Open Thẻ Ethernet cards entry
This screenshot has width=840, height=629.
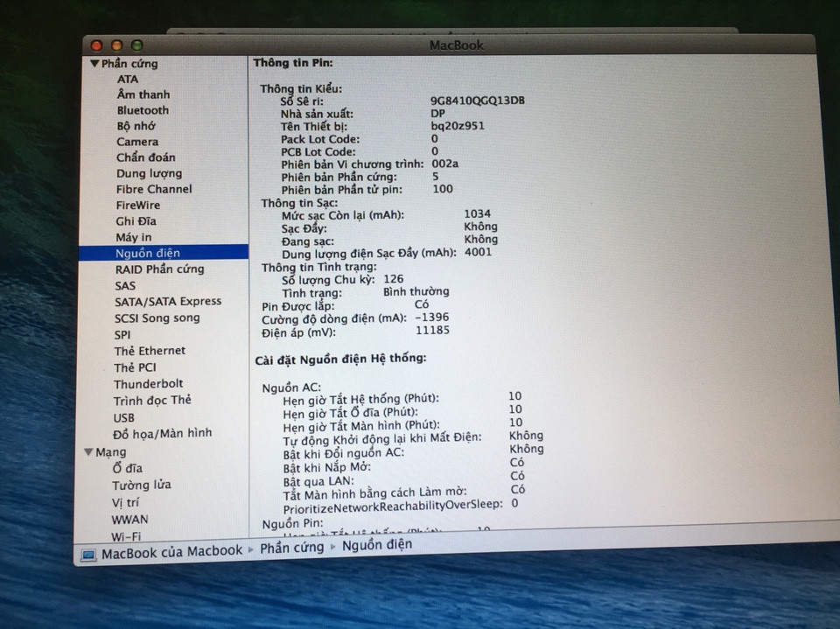(150, 351)
